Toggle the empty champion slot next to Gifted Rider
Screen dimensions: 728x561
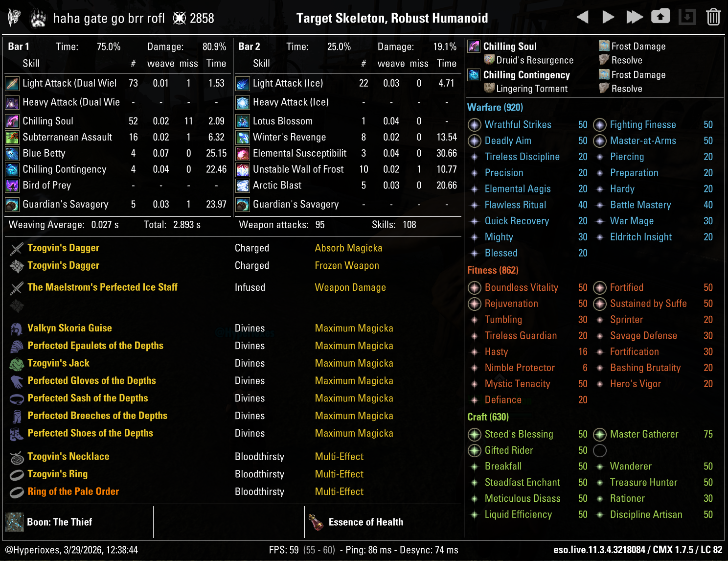coord(600,450)
